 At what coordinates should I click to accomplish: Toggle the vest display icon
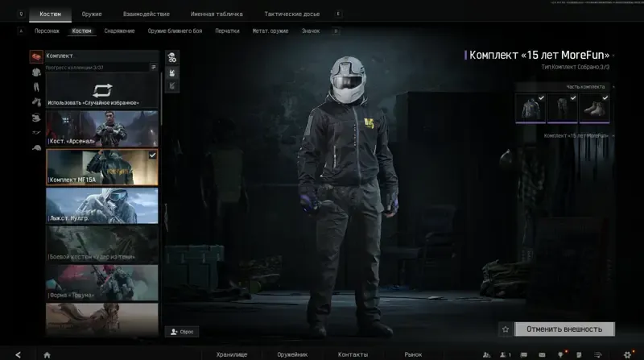click(172, 72)
